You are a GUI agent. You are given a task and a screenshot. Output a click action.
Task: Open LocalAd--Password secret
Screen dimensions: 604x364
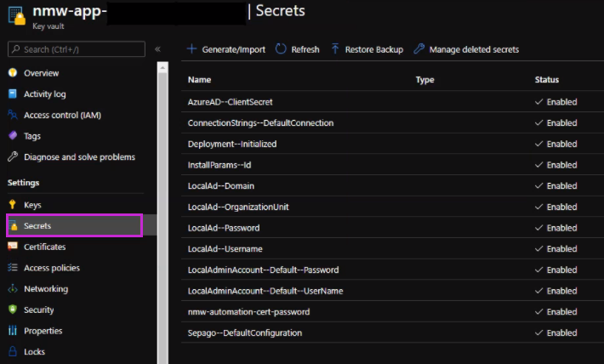[224, 228]
